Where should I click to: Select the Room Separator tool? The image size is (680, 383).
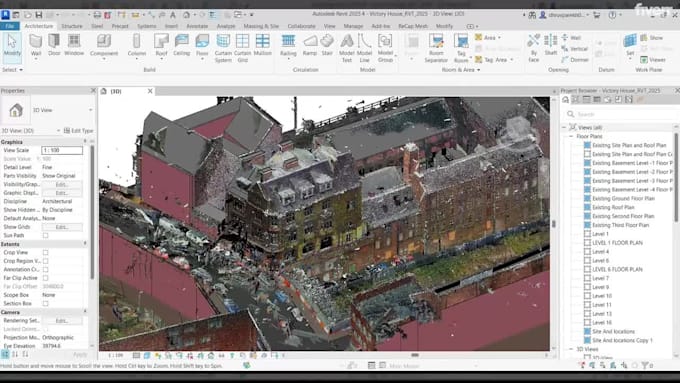coord(436,48)
